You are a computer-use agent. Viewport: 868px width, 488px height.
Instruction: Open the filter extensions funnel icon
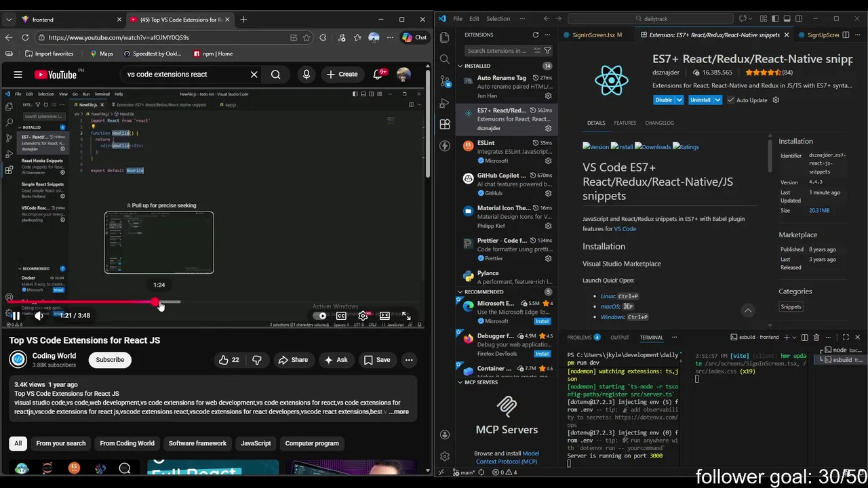click(x=547, y=50)
